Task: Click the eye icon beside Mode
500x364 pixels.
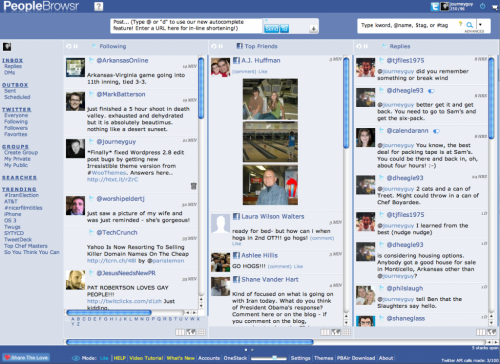Action: [76, 358]
